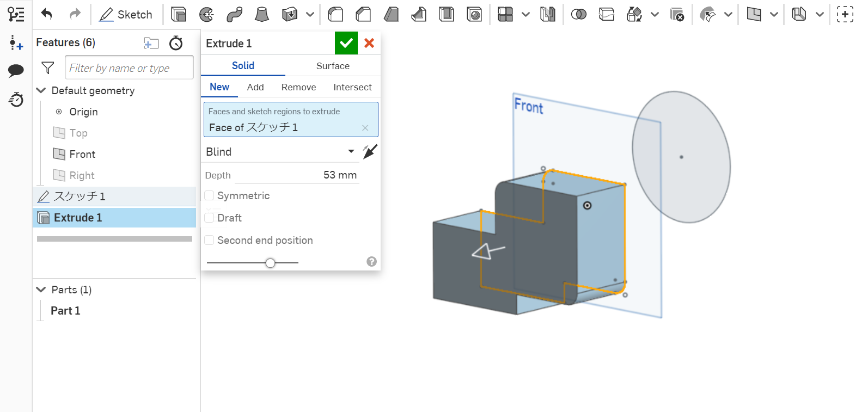This screenshot has height=412, width=868.
Task: Select the Move face tool
Action: click(x=707, y=14)
